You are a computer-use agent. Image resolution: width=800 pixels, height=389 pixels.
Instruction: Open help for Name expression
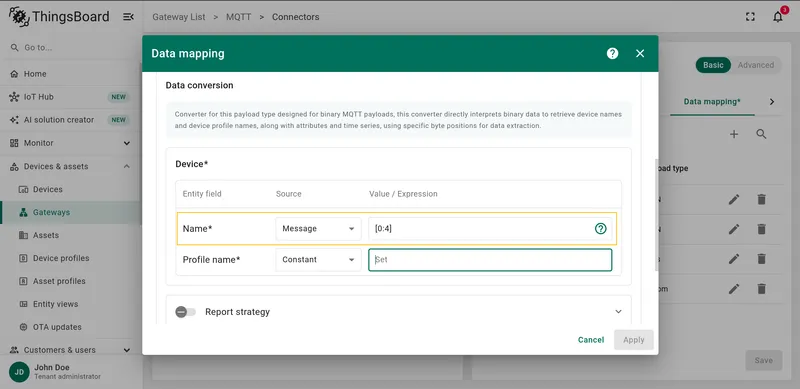click(601, 229)
